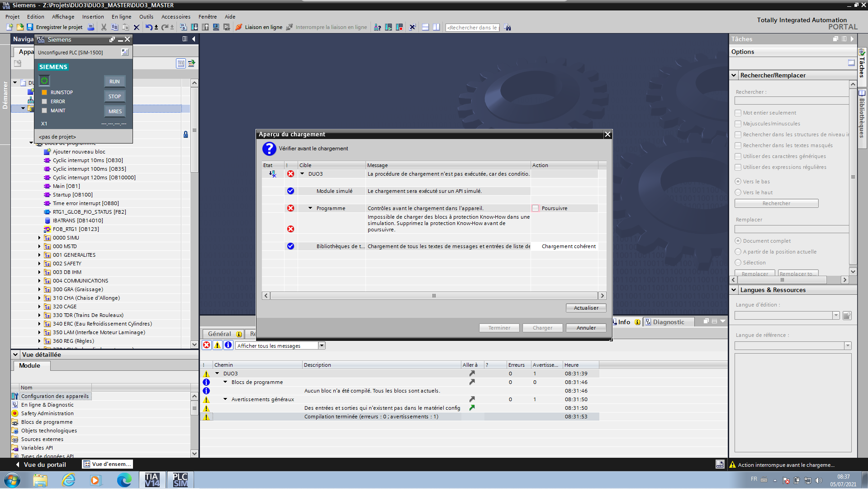This screenshot has height=489, width=868.
Task: Click the Liaison en ligne icon
Action: pyautogui.click(x=239, y=27)
